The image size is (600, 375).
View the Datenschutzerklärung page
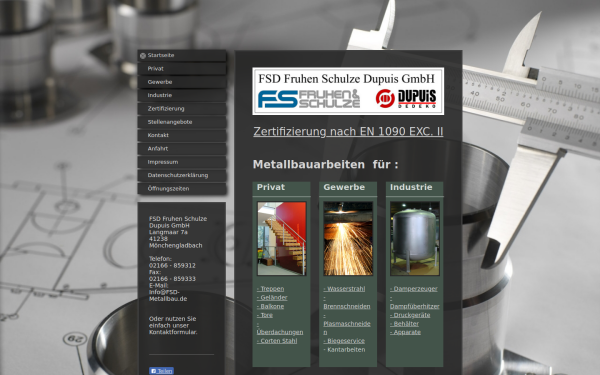tap(182, 175)
